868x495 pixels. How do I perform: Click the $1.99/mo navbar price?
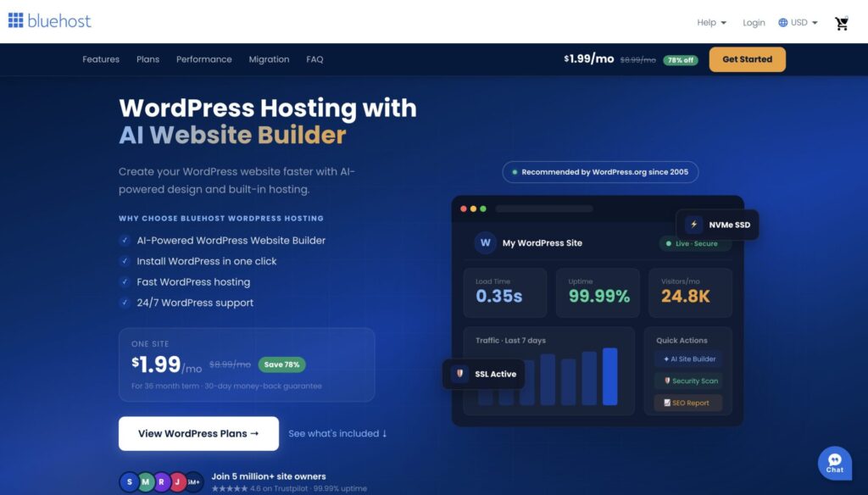click(589, 58)
